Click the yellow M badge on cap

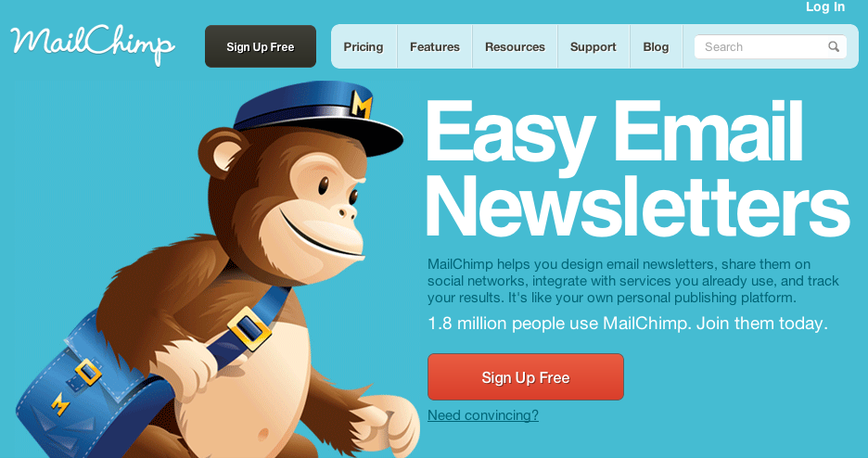pos(361,105)
